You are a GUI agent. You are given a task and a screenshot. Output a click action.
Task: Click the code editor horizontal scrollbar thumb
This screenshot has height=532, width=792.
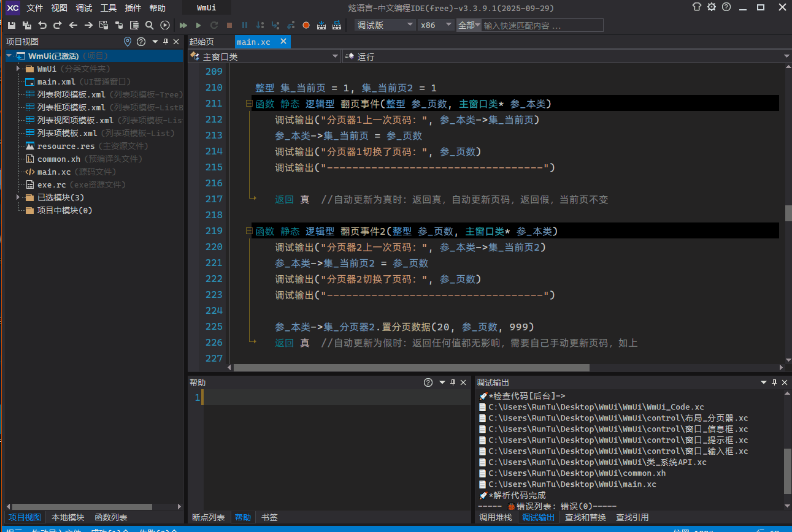[x=411, y=368]
